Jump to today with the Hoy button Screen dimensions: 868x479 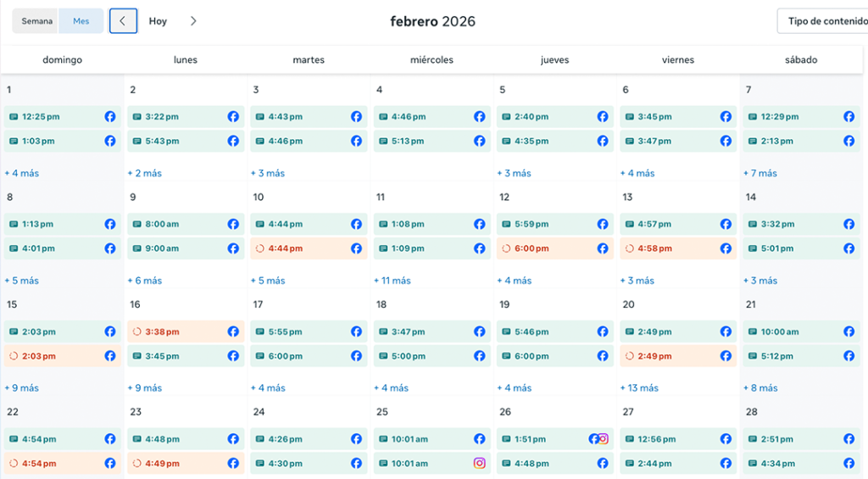click(x=158, y=21)
